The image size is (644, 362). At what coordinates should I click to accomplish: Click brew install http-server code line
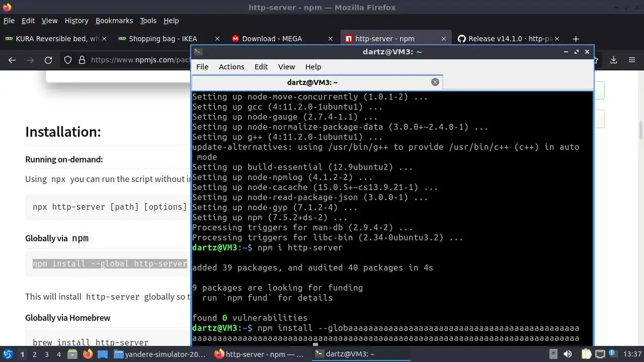[x=91, y=342]
